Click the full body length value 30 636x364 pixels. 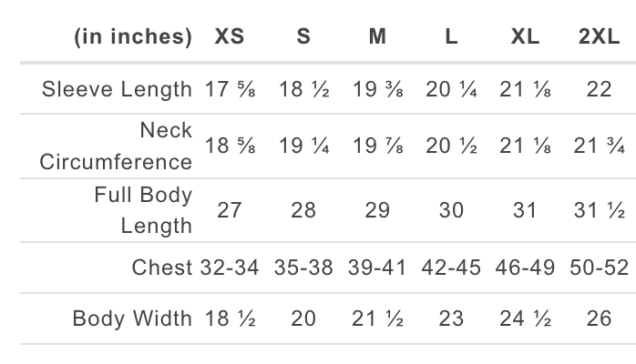click(x=451, y=210)
